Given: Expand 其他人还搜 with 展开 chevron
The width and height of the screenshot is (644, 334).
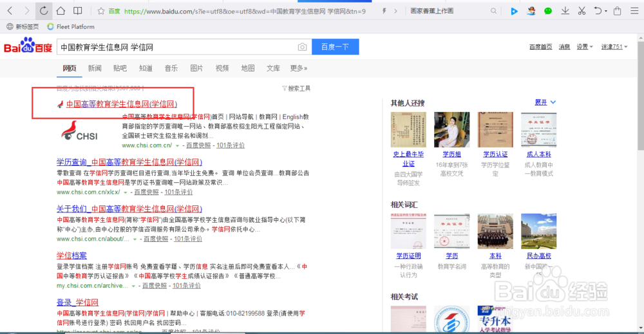Looking at the screenshot, I should tap(545, 102).
